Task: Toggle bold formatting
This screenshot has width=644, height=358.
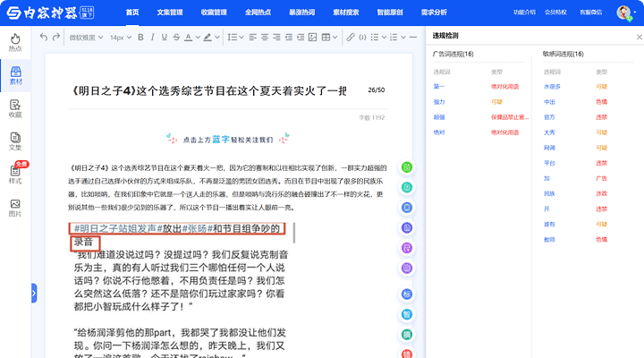Action: pyautogui.click(x=140, y=38)
